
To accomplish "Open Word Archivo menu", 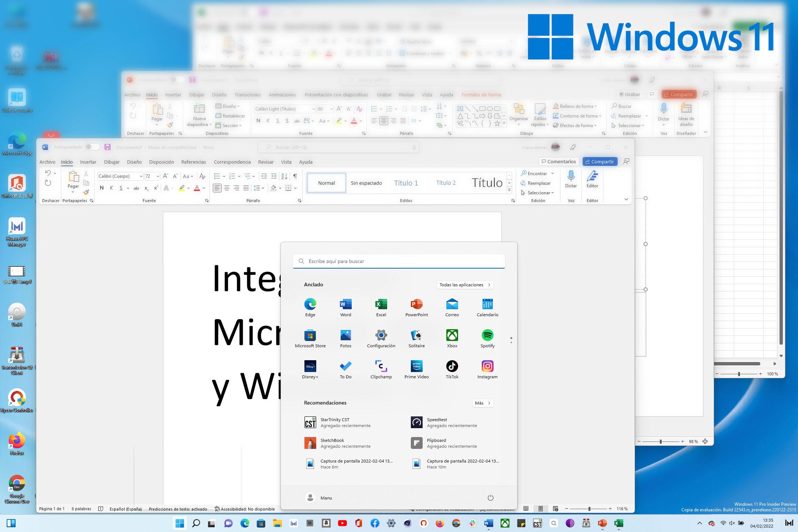I will tap(47, 162).
